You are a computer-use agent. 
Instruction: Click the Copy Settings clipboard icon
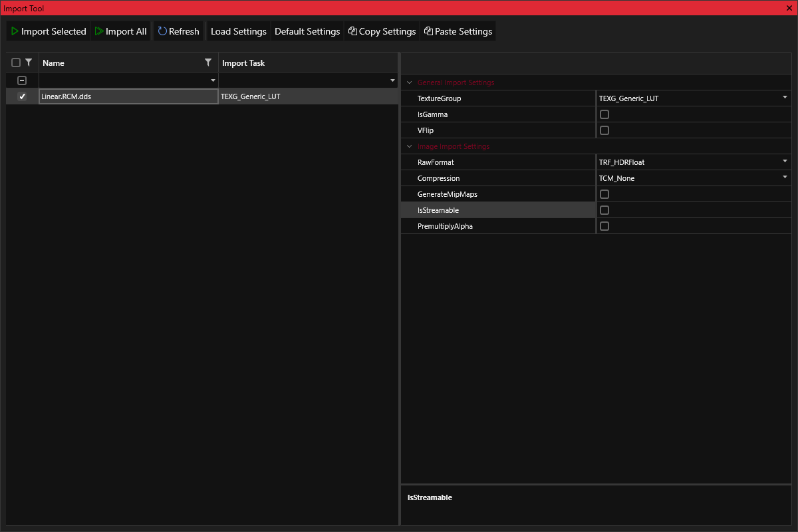[353, 31]
